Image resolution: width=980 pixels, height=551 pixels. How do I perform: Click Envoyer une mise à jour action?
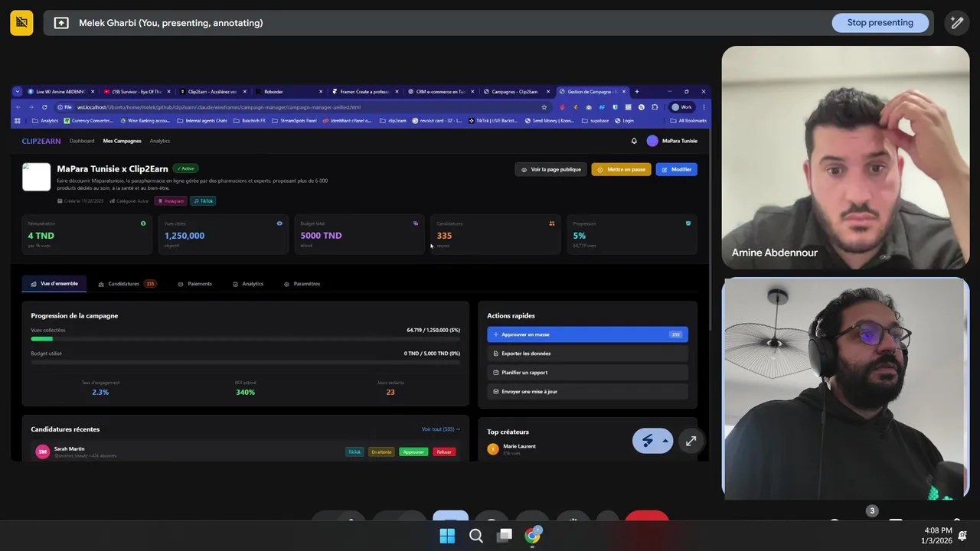587,392
